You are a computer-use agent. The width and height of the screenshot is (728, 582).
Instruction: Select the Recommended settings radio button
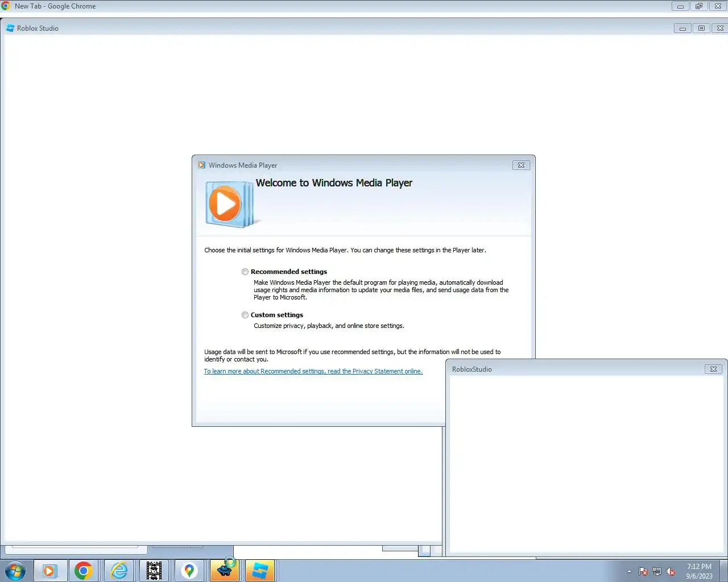(245, 272)
